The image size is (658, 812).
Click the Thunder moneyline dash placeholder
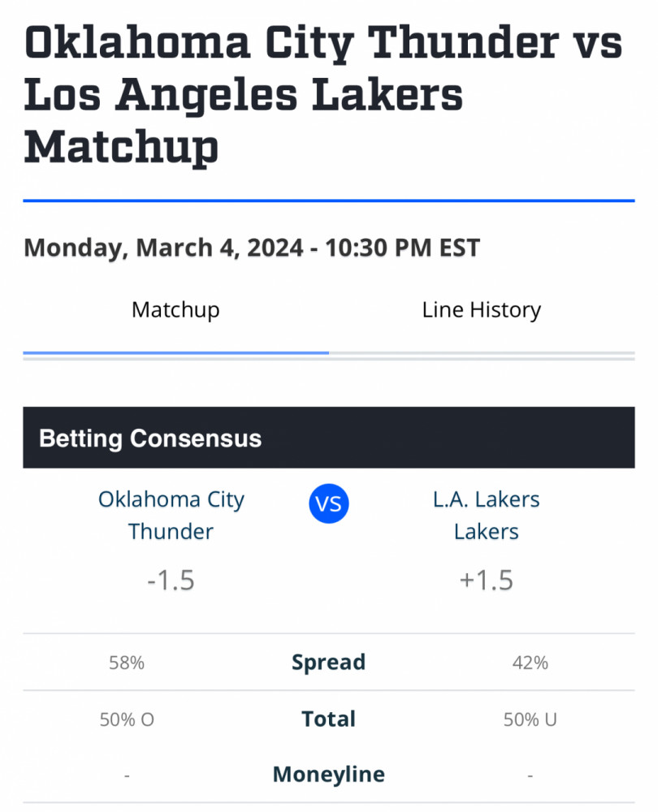127,775
